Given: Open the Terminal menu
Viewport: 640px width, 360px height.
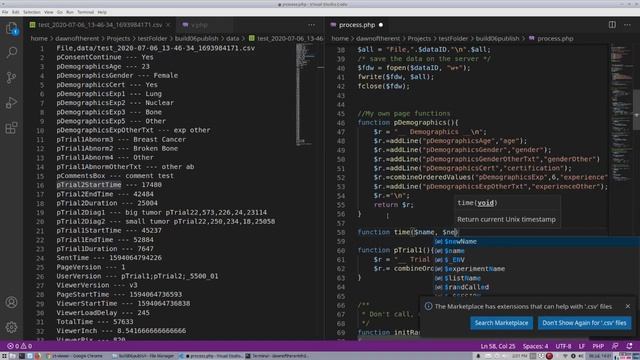Looking at the screenshot, I should click(85, 12).
